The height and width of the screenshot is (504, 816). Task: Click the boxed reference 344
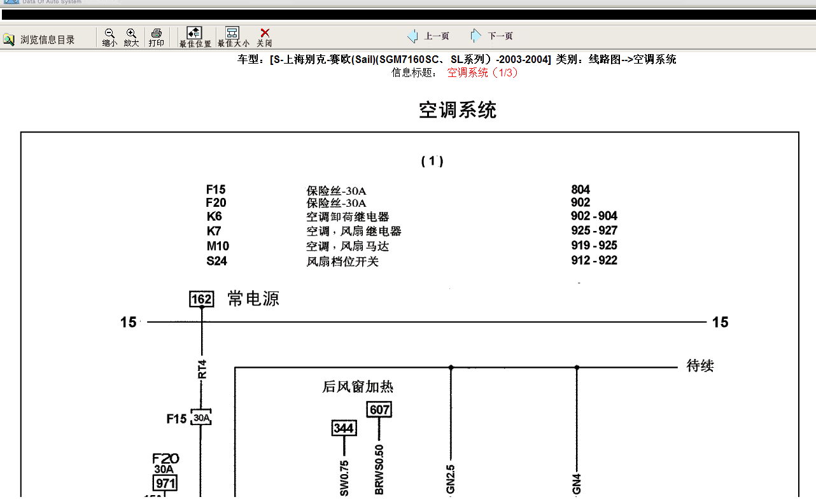click(344, 428)
